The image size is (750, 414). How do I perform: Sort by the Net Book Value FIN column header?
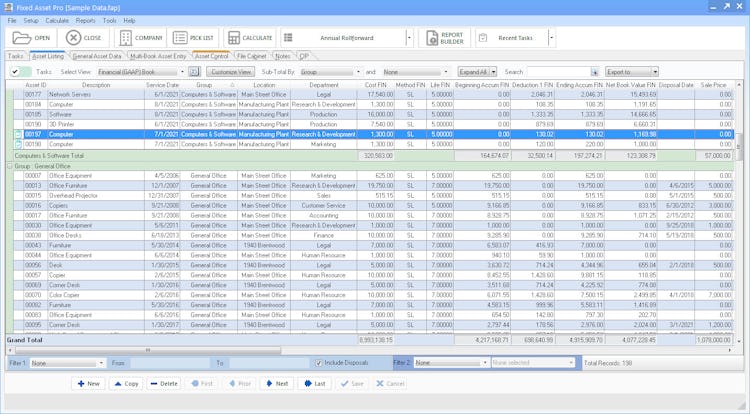(x=631, y=85)
